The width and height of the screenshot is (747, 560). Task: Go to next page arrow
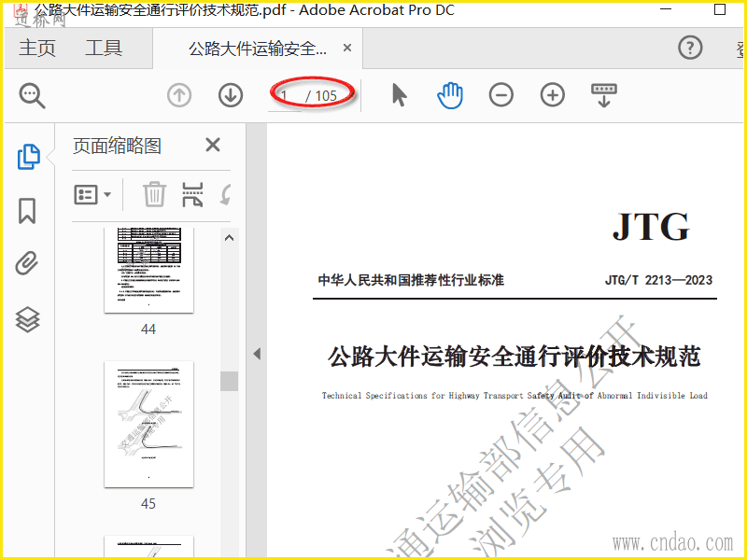pyautogui.click(x=231, y=95)
